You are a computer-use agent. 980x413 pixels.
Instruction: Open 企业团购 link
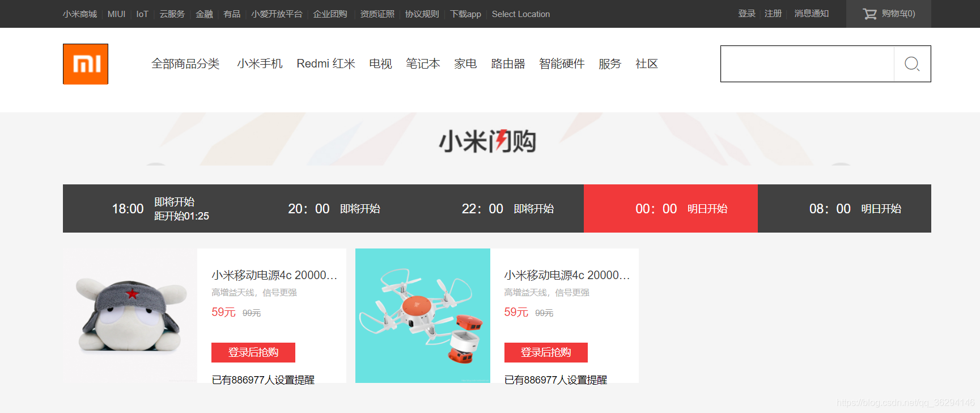click(330, 14)
